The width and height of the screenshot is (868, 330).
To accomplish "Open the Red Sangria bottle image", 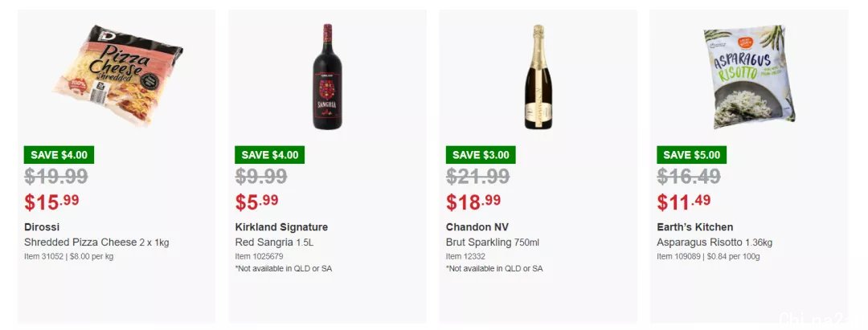I will pyautogui.click(x=327, y=77).
